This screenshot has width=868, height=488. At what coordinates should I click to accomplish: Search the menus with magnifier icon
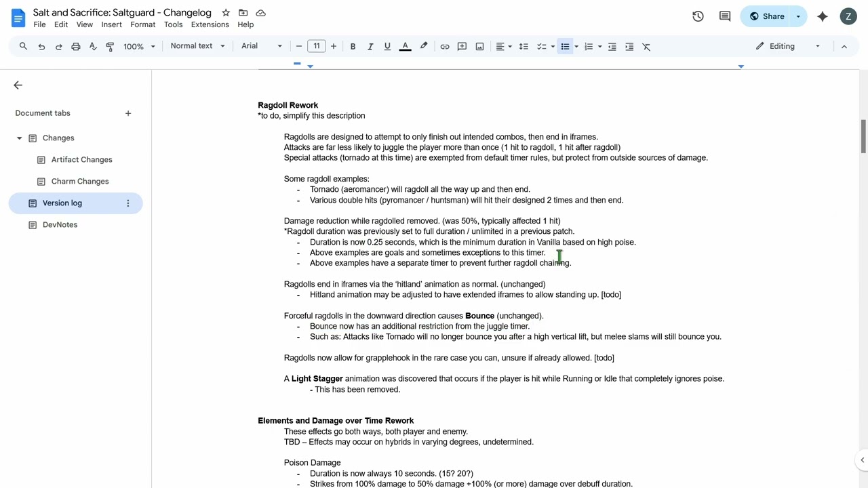click(x=23, y=46)
